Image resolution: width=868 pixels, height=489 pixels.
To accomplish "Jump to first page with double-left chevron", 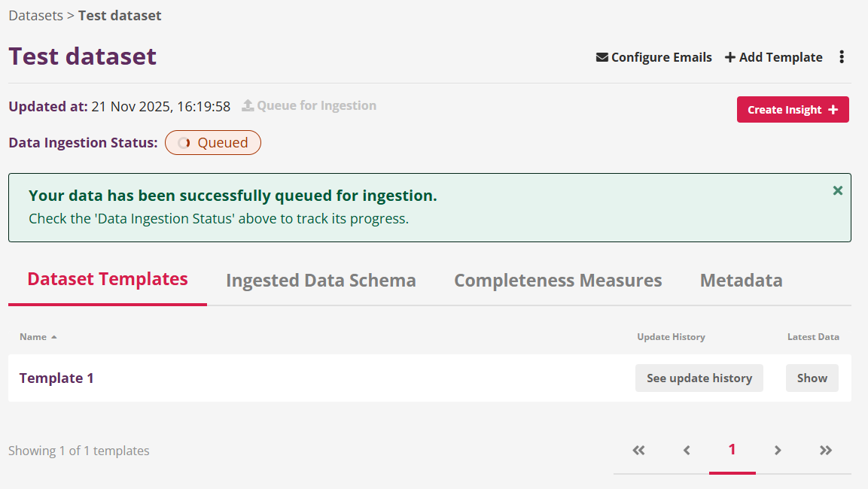I will tap(638, 450).
